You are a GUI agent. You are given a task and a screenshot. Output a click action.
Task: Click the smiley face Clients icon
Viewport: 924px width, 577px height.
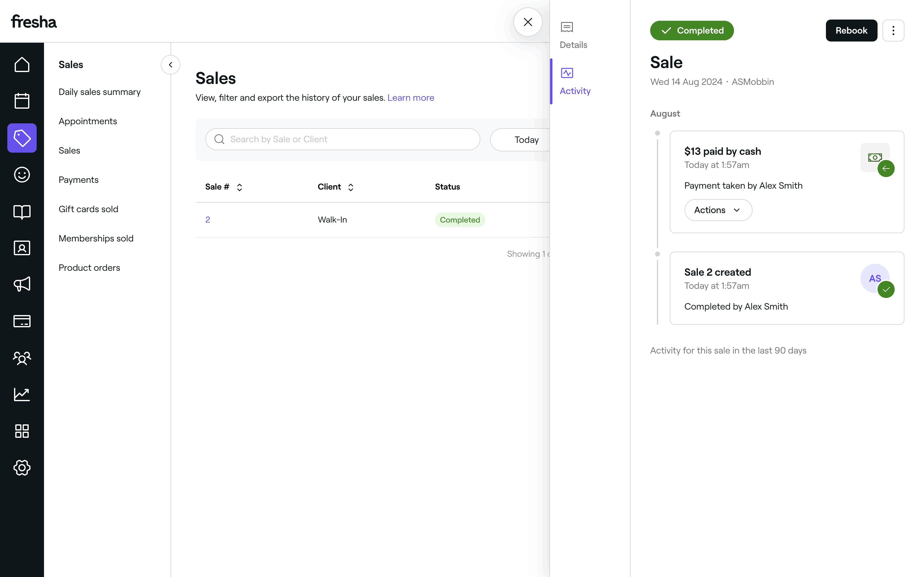pos(22,175)
